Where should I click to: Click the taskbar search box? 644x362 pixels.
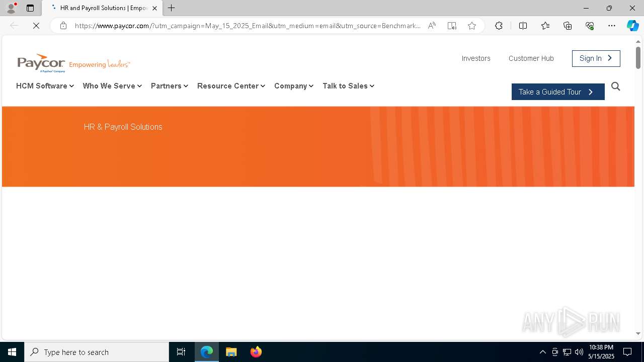click(97, 352)
